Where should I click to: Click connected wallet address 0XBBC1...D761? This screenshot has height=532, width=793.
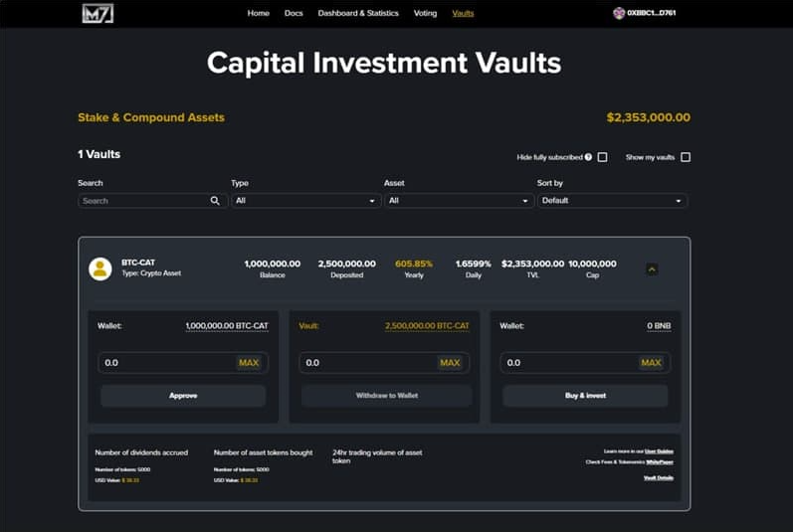[x=652, y=13]
